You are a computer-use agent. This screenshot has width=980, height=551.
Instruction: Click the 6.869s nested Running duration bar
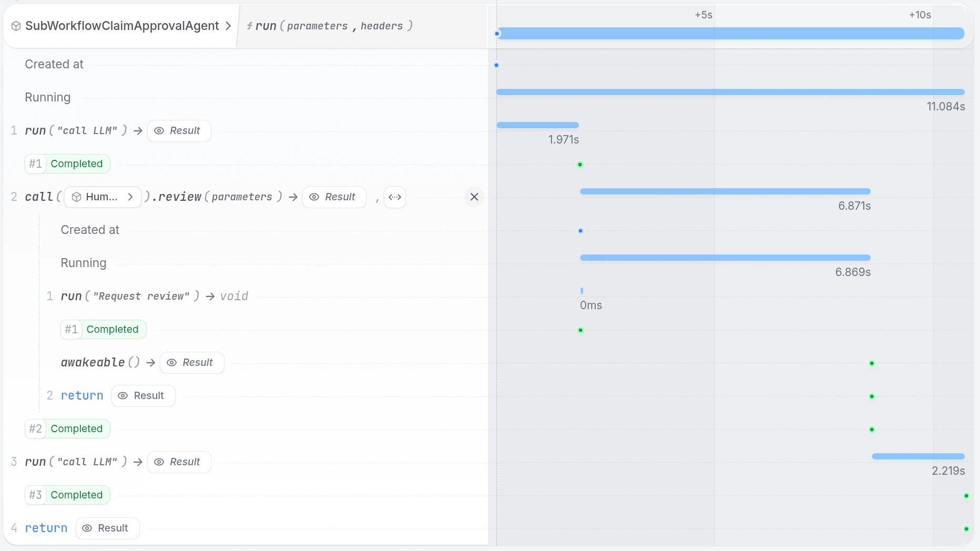[725, 258]
